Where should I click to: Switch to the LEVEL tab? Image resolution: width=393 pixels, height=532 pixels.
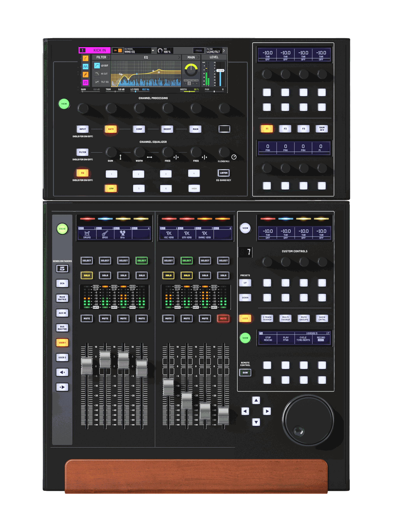pyautogui.click(x=214, y=57)
